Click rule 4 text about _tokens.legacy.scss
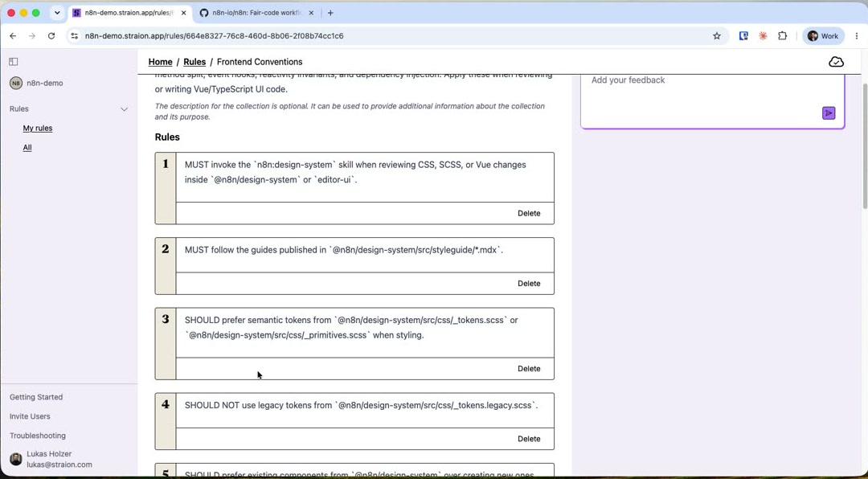868x479 pixels. (362, 405)
